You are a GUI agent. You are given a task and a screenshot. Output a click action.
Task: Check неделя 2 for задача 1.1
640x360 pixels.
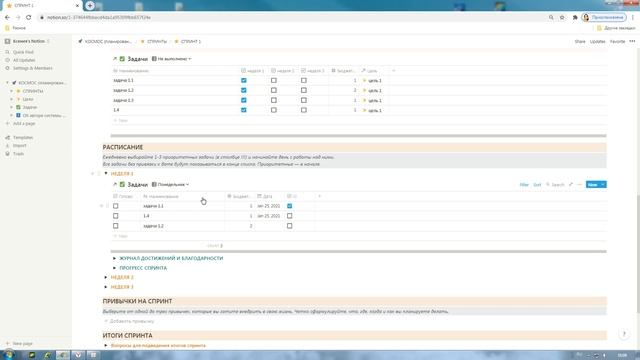pyautogui.click(x=274, y=80)
